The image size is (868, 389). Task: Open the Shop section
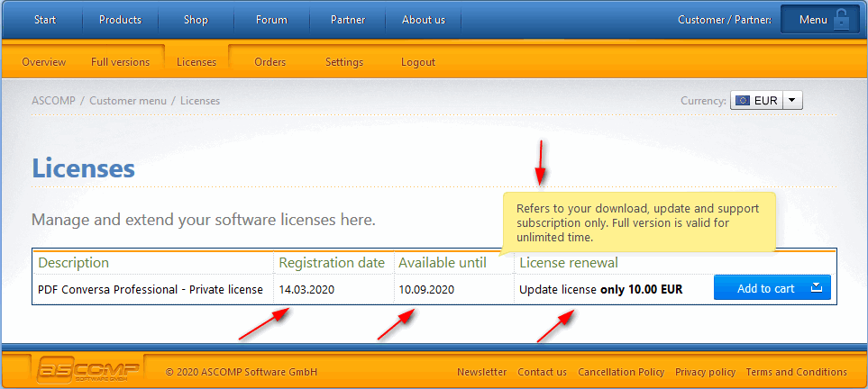click(x=196, y=20)
